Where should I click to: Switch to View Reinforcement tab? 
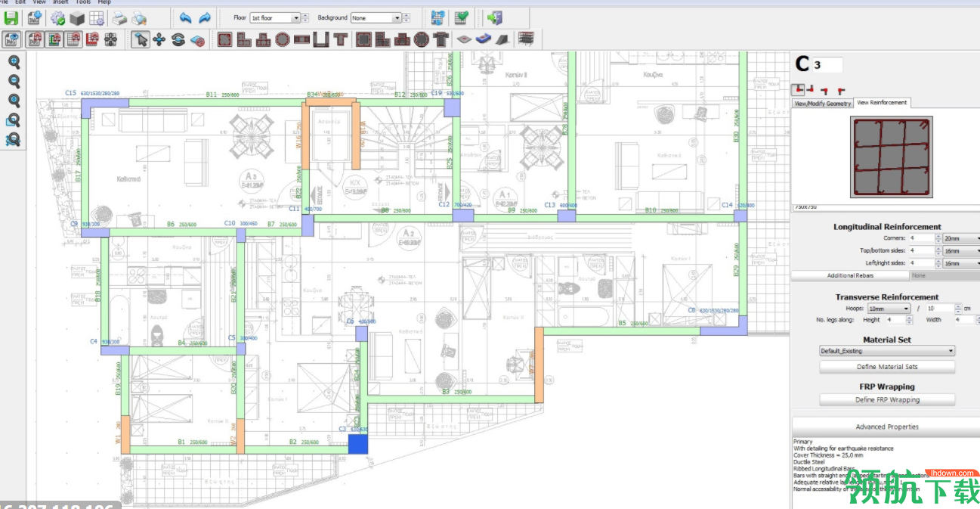882,103
